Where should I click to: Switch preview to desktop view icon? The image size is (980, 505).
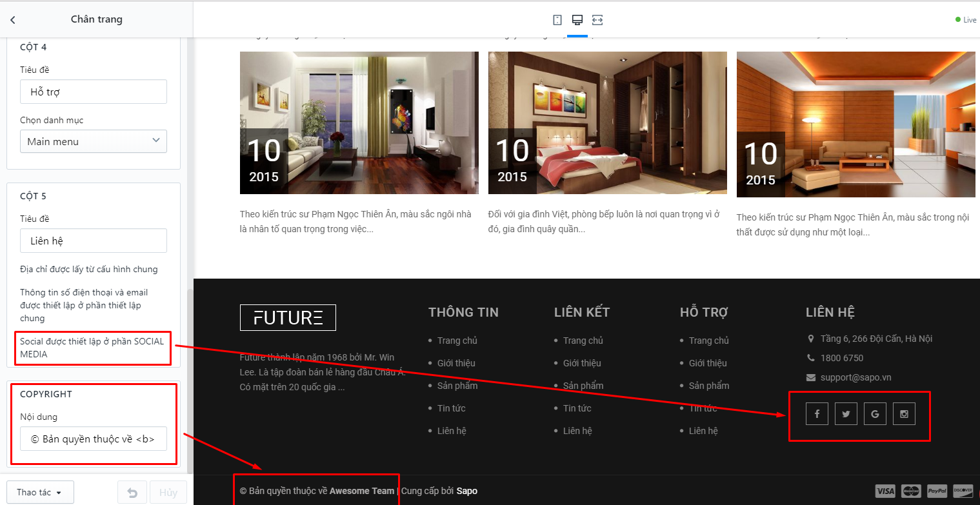tap(577, 20)
